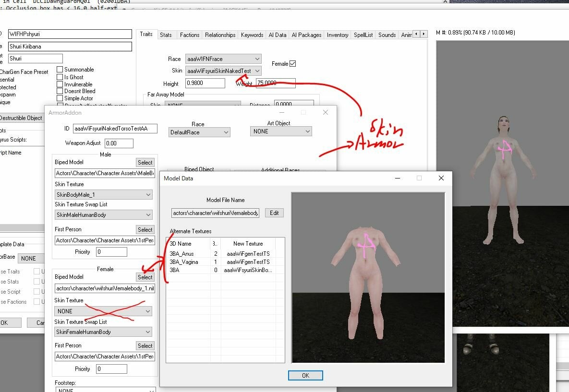Click the 3D Name column header
The height and width of the screenshot is (392, 569).
point(188,244)
